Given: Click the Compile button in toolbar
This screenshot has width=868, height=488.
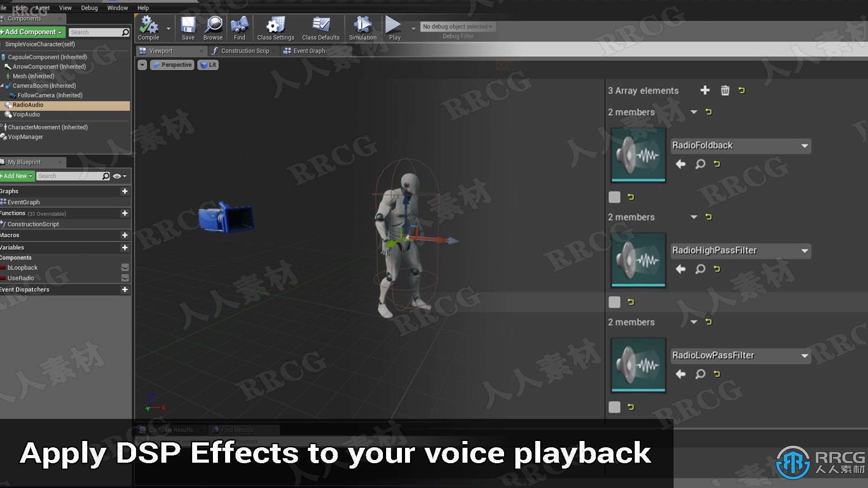Looking at the screenshot, I should coord(148,28).
